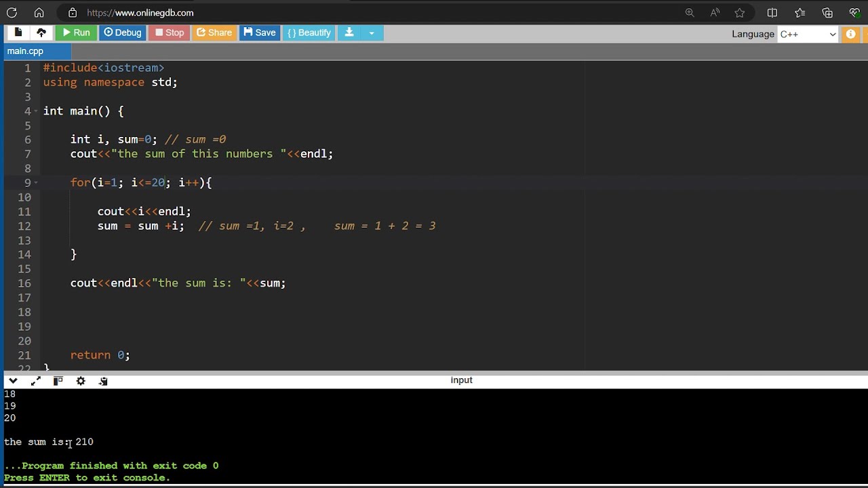Stop the running program
The width and height of the screenshot is (868, 488).
coord(170,33)
